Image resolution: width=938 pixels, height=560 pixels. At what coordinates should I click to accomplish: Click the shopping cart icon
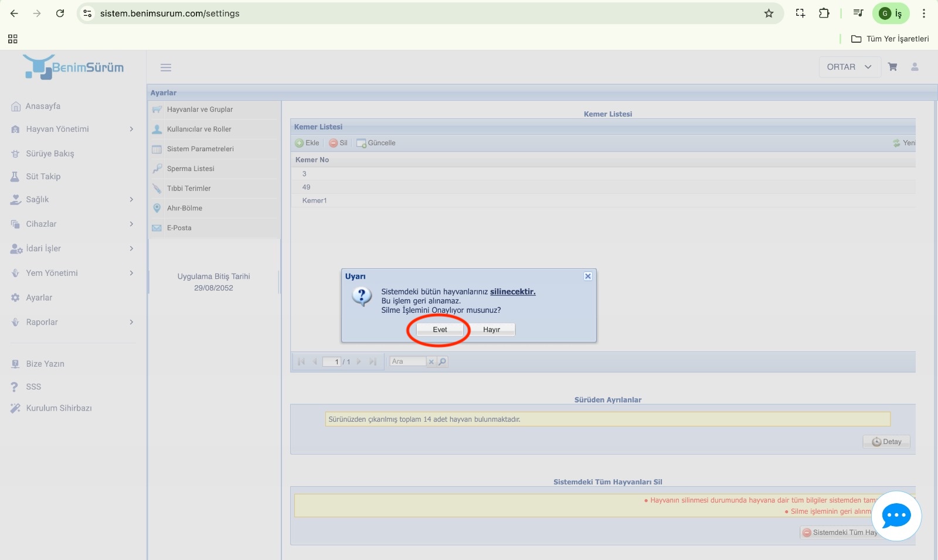892,67
